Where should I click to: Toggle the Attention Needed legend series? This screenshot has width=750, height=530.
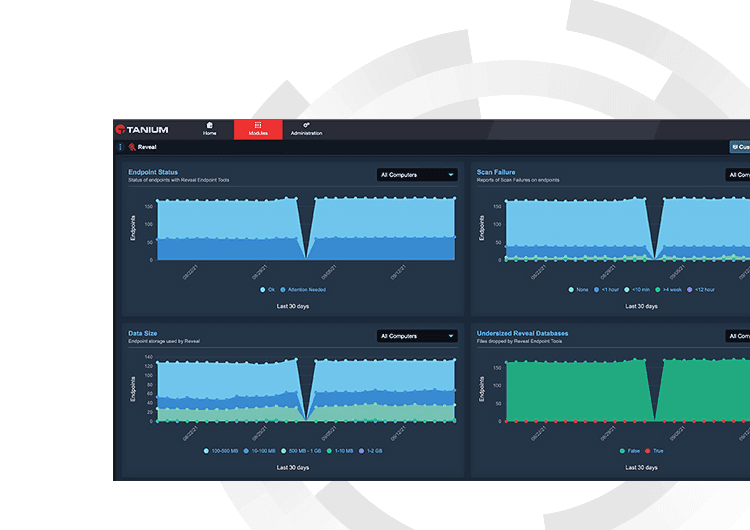[303, 289]
